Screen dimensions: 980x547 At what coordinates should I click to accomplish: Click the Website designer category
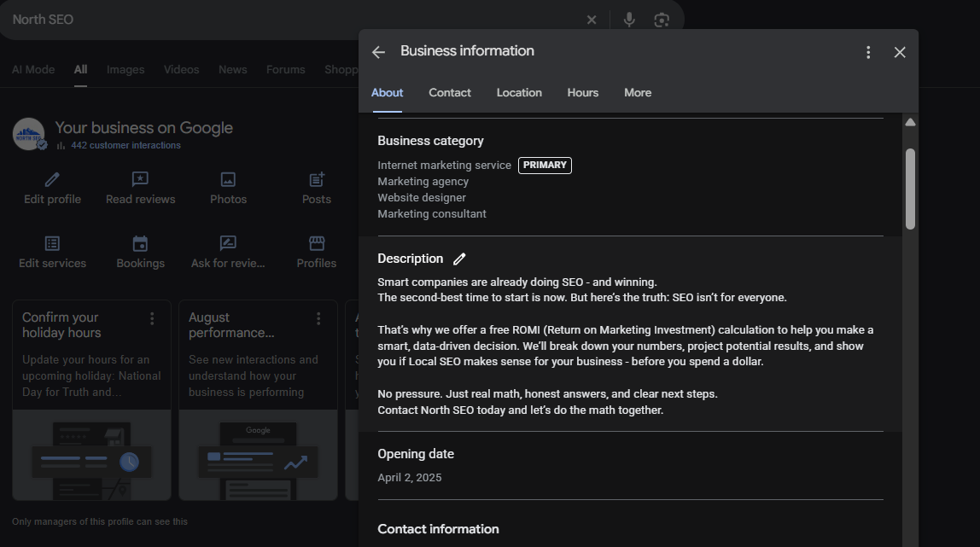tap(421, 197)
